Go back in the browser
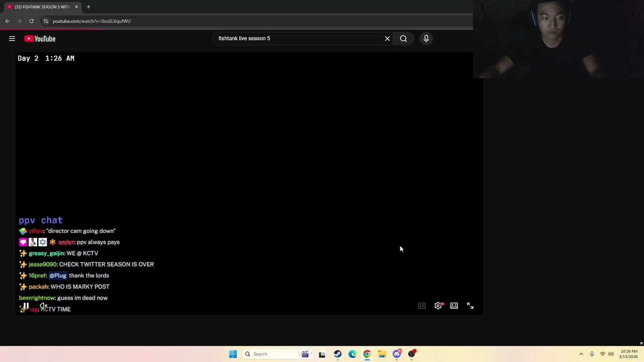Viewport: 644px width, 362px height. point(8,21)
